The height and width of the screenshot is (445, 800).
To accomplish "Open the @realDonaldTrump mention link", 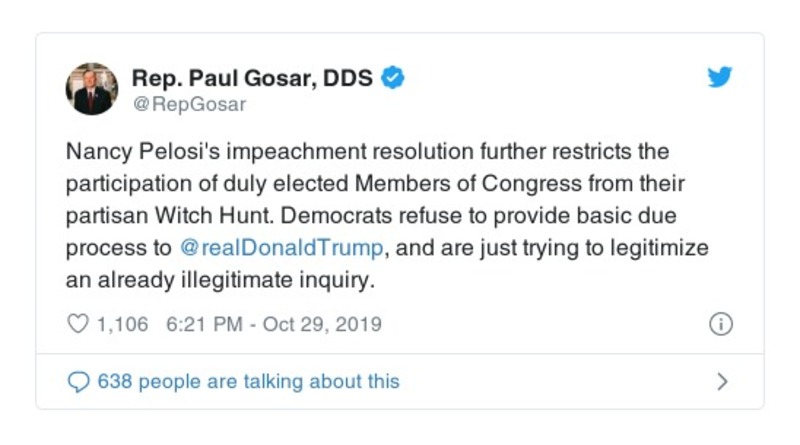I will [x=283, y=248].
